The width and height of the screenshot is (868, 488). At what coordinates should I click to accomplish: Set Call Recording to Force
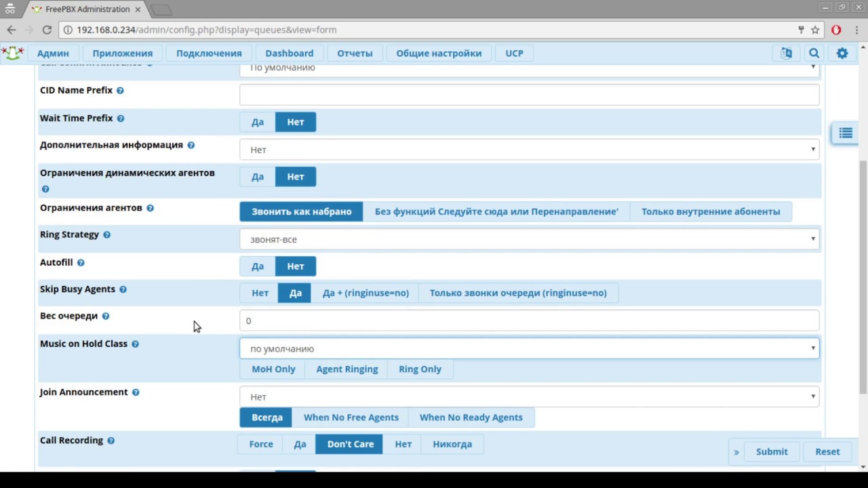[261, 445]
